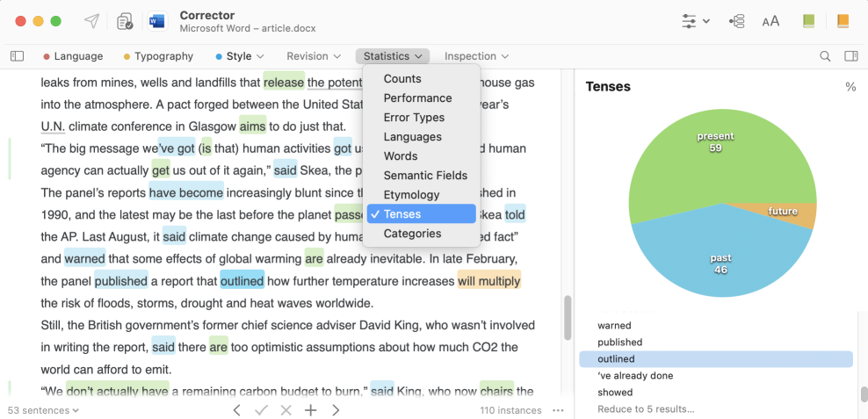The image size is (868, 419).
Task: Click the paper plane send icon
Action: 92,21
